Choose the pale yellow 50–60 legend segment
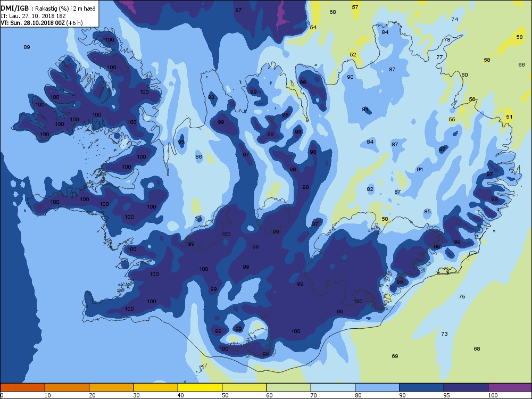Viewport: 532px width, 399px height. pyautogui.click(x=244, y=387)
